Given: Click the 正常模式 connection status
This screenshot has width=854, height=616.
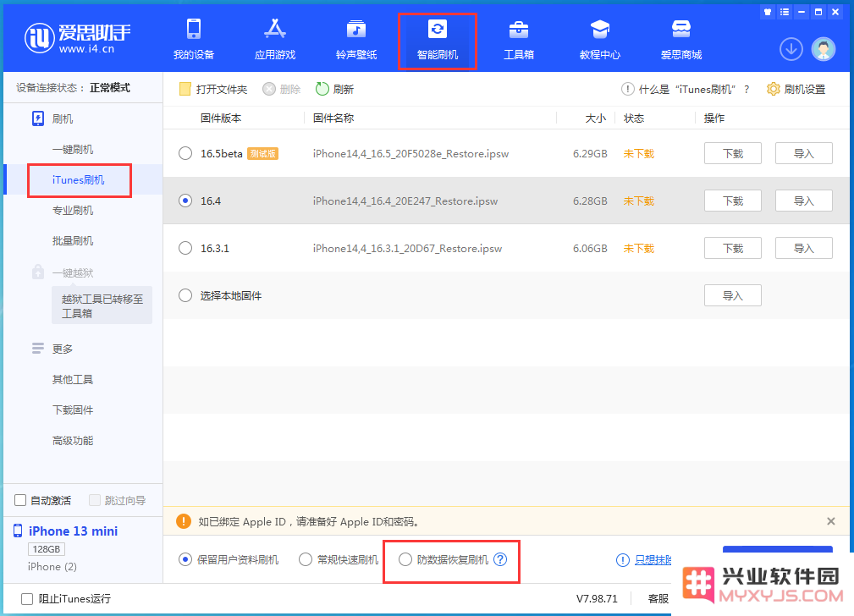Looking at the screenshot, I should tap(110, 88).
